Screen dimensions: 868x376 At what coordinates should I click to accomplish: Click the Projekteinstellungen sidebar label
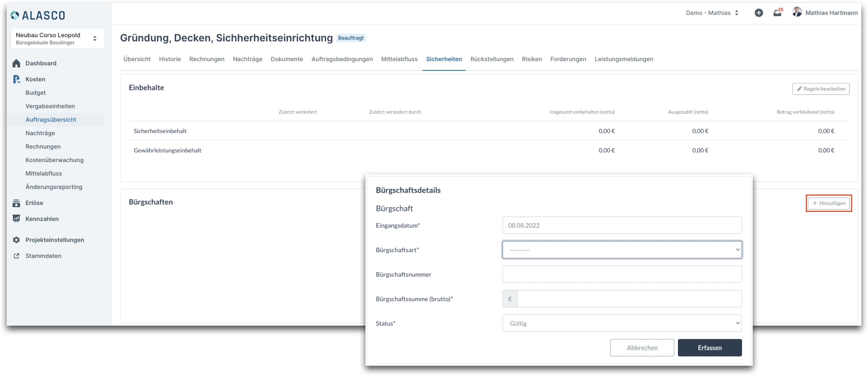[x=55, y=240]
